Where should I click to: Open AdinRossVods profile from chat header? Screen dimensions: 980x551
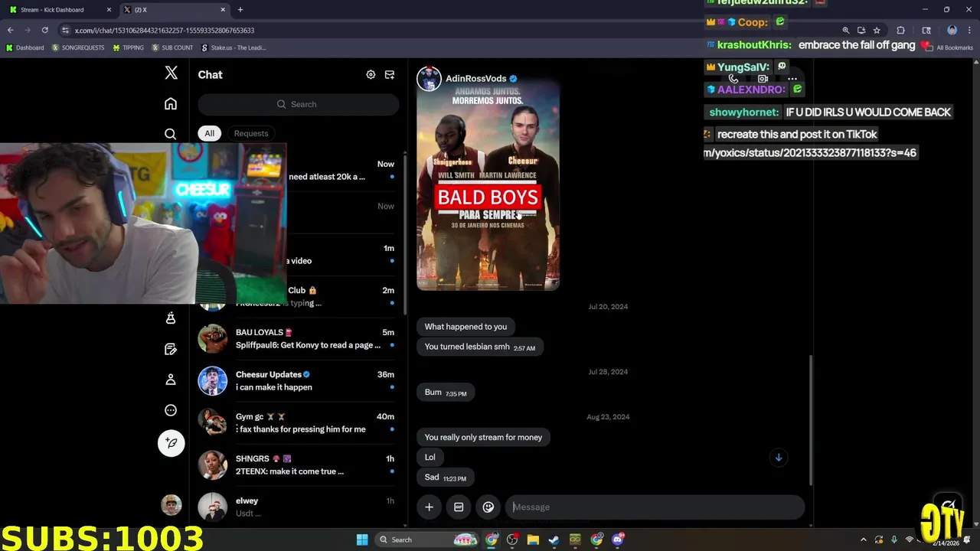(x=475, y=78)
